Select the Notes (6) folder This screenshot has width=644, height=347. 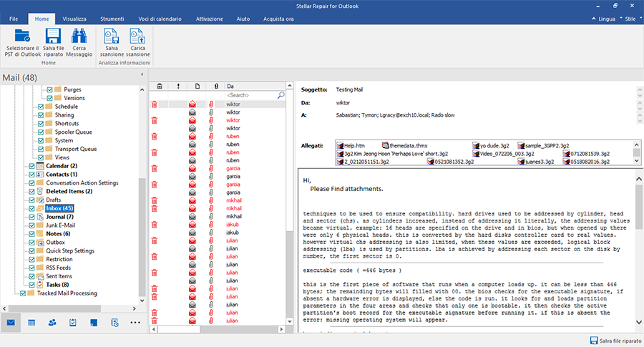click(58, 234)
